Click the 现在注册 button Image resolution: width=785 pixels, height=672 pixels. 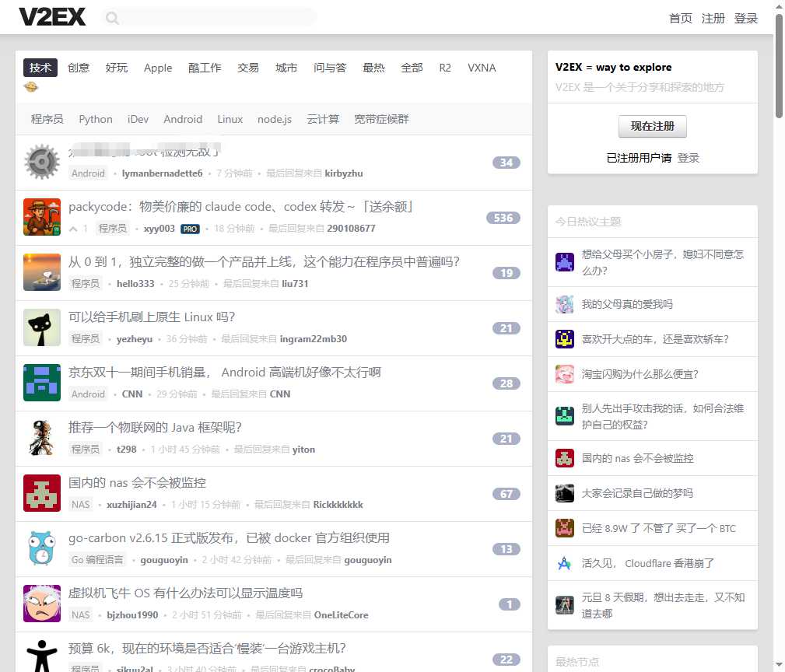click(x=652, y=126)
